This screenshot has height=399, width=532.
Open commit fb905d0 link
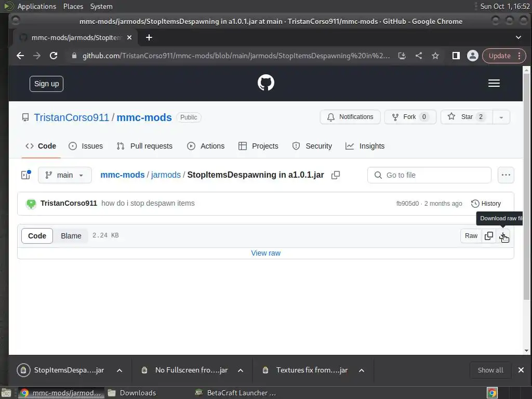(407, 204)
